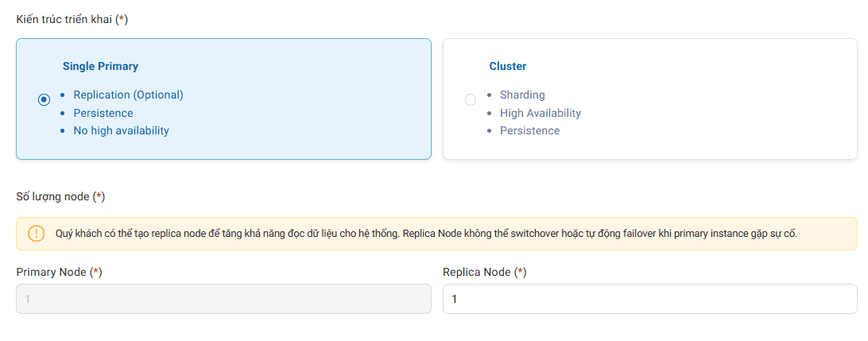Click the 'Kiến trúc triển khai (*)' label

coord(72,19)
